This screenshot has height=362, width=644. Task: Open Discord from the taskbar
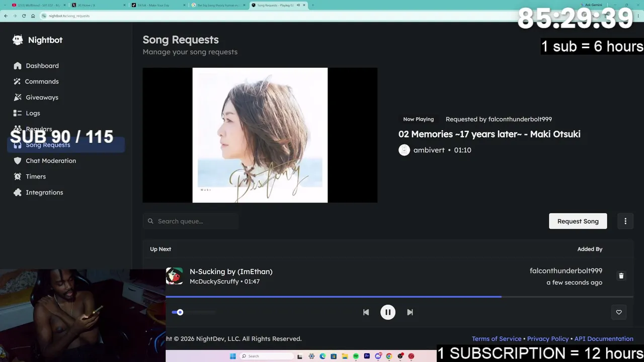(x=378, y=356)
